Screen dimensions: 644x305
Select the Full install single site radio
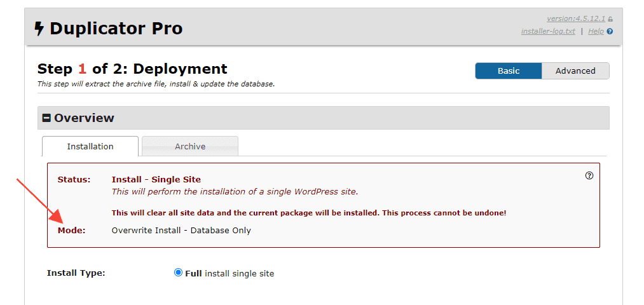[x=178, y=273]
